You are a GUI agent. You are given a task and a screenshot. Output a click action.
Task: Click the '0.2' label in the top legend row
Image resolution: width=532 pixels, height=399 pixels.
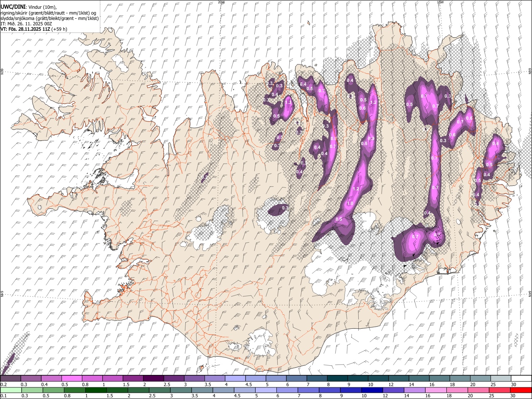pyautogui.click(x=3, y=384)
